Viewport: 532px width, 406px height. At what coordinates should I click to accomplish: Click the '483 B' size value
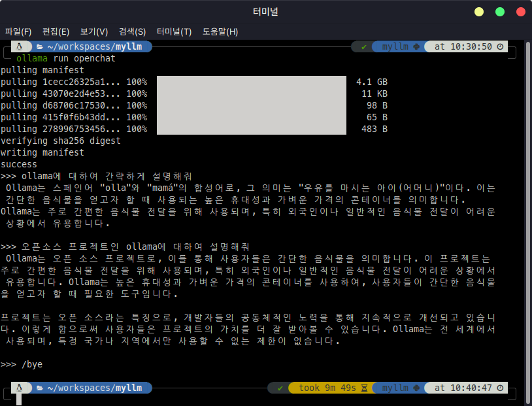point(374,129)
